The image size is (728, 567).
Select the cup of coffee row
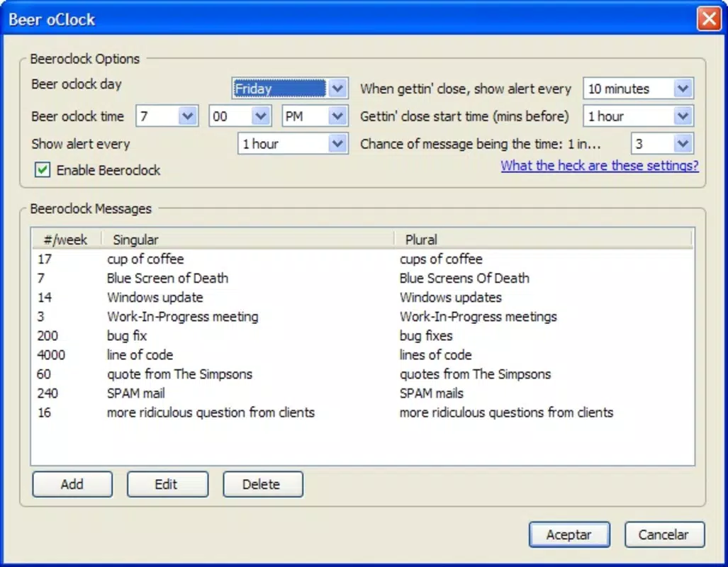[x=363, y=259]
